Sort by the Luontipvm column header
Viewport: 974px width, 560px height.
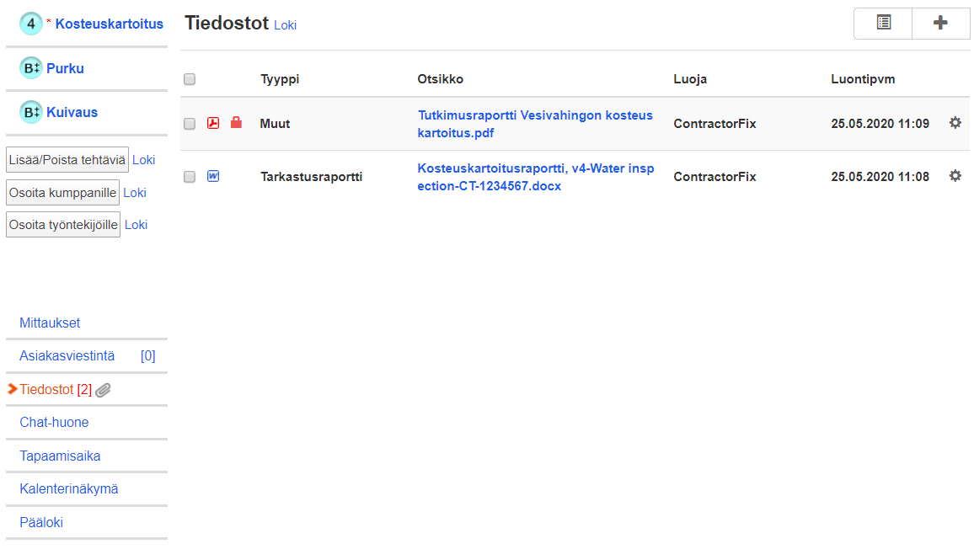point(863,79)
